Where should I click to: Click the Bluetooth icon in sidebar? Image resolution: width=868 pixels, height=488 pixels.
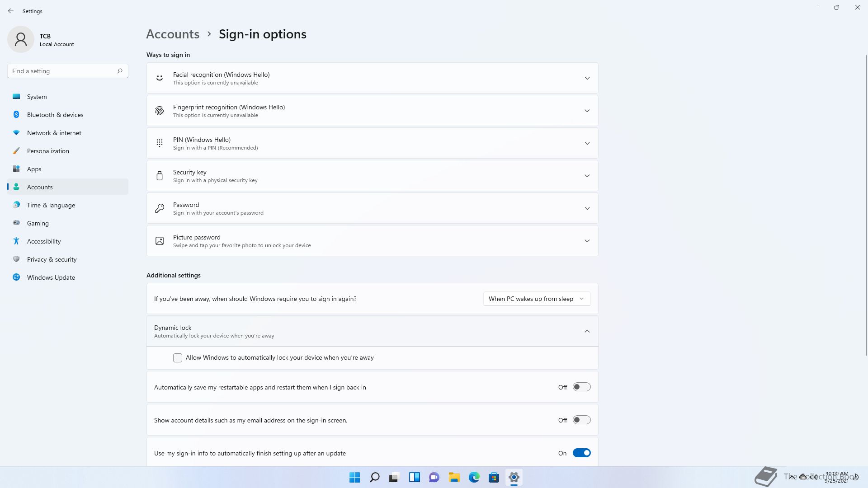16,114
